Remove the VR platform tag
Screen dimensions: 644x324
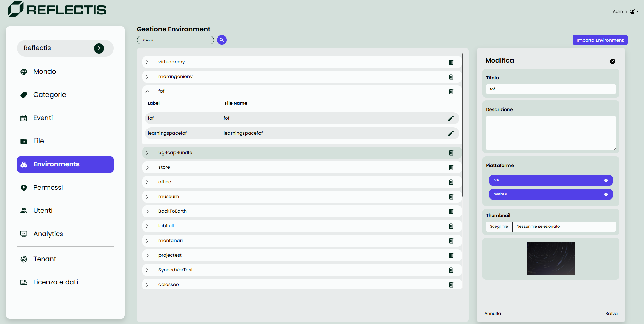606,180
